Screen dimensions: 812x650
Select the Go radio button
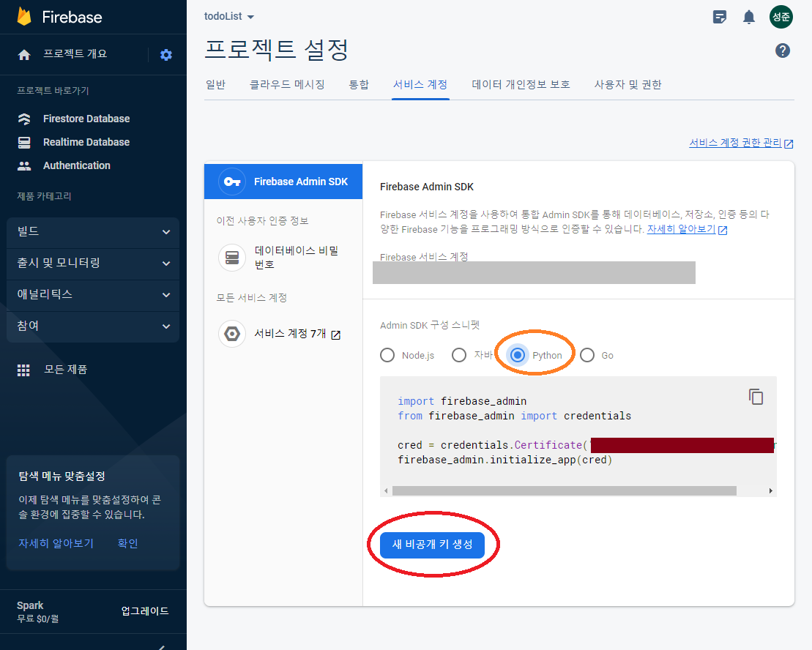[x=587, y=355]
